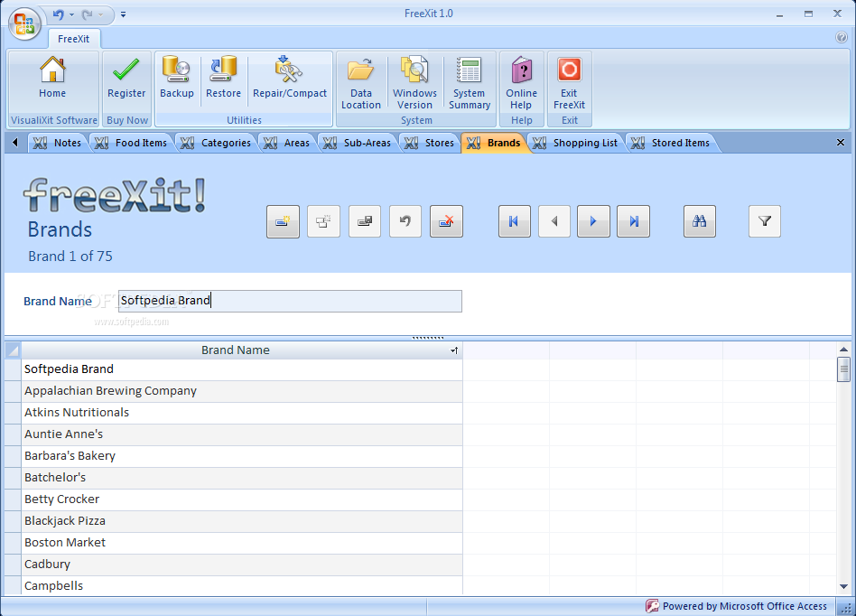The image size is (856, 616).
Task: Open the redo history dropdown arrow
Action: click(x=101, y=14)
